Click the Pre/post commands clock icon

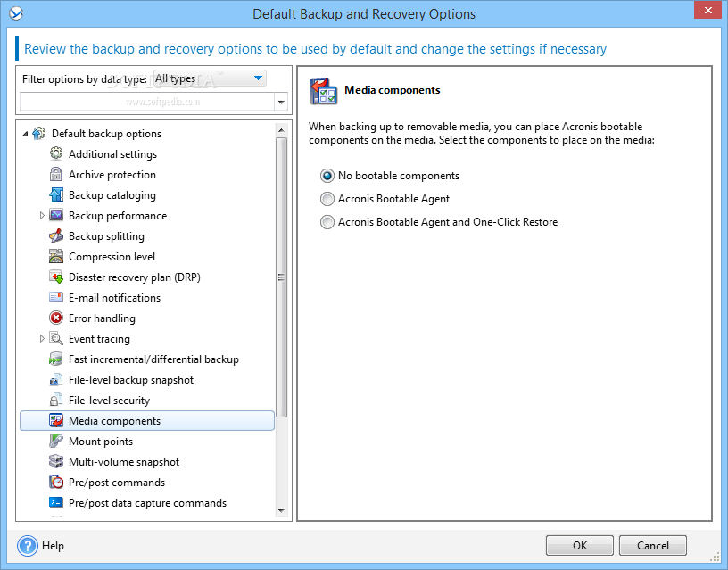coord(55,482)
